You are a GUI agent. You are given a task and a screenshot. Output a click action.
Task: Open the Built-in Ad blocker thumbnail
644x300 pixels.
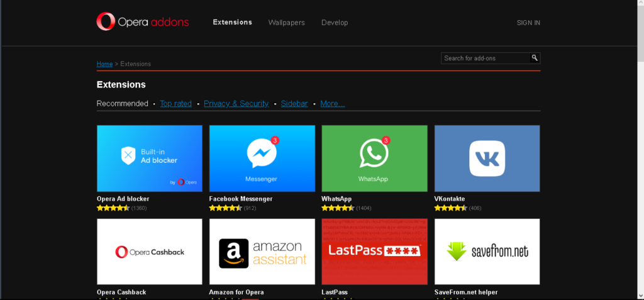[150, 158]
